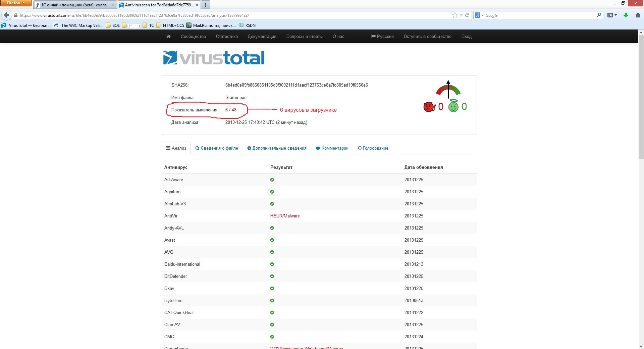Click the green check for Avast row
The width and height of the screenshot is (644, 349).
click(272, 240)
